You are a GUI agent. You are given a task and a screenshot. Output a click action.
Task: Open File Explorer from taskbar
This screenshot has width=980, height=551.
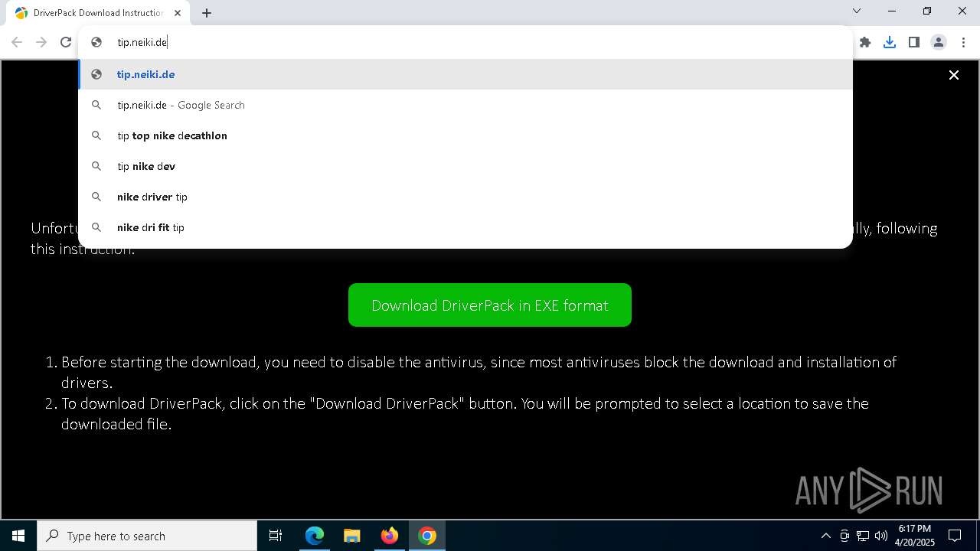click(352, 536)
